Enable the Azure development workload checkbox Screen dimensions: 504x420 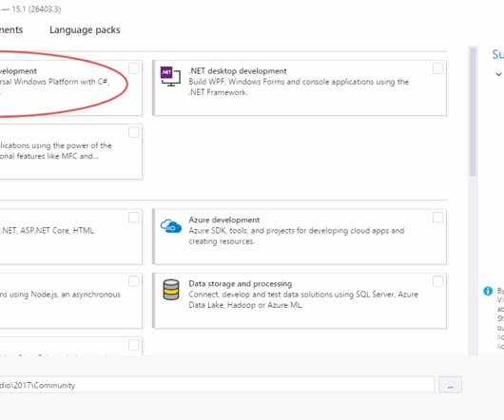click(437, 218)
